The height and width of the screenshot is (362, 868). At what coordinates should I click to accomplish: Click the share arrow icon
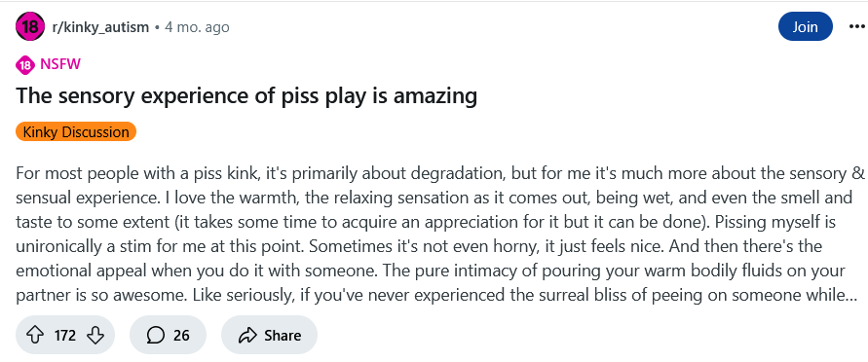[x=248, y=335]
